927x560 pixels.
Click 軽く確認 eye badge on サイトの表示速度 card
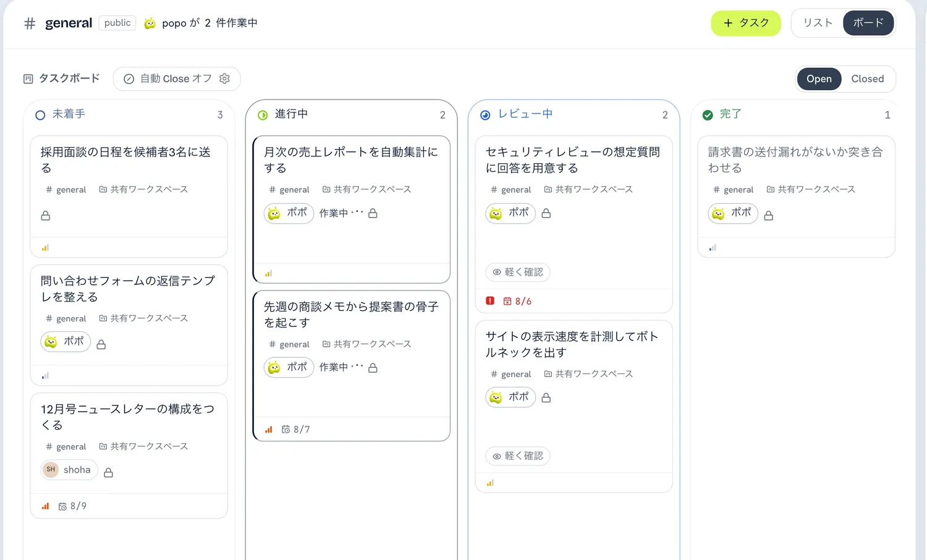pyautogui.click(x=518, y=456)
